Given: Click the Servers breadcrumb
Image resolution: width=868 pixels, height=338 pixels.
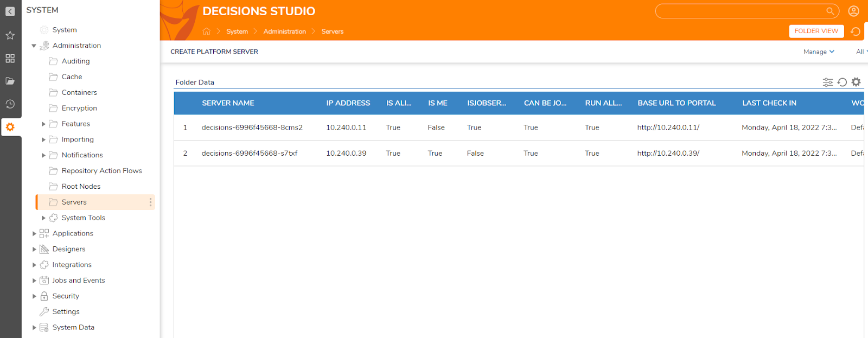Looking at the screenshot, I should (x=332, y=31).
